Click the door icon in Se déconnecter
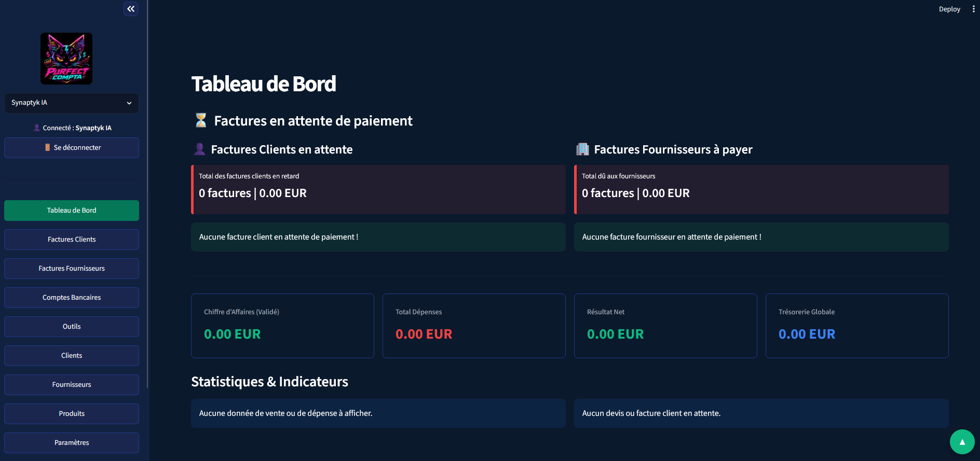This screenshot has width=980, height=461. [x=48, y=147]
